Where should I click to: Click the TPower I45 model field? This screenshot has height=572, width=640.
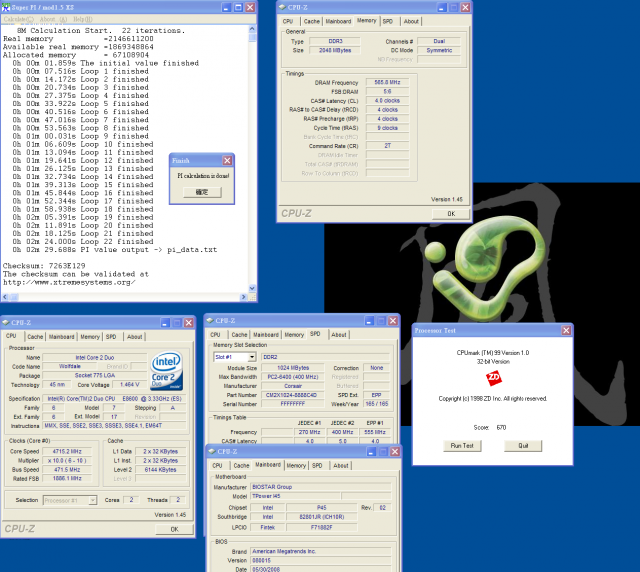[295, 496]
